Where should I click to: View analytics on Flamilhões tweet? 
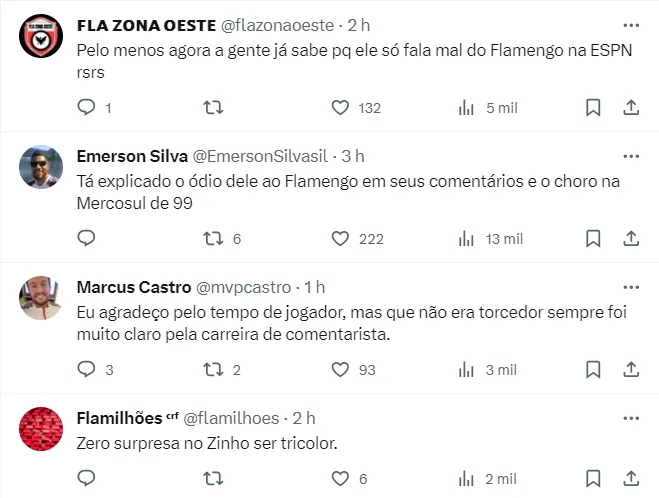pos(466,479)
